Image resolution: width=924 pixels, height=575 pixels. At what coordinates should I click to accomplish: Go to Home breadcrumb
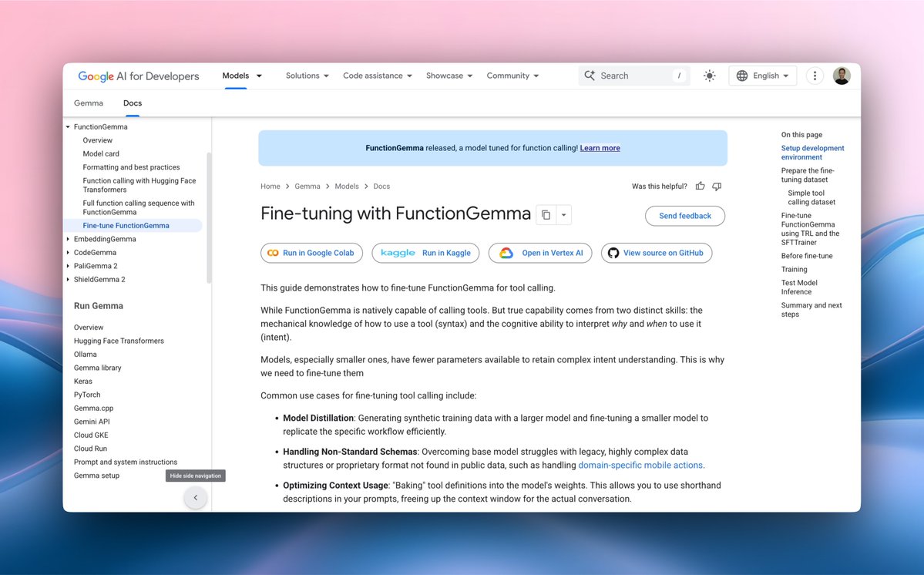click(x=270, y=187)
